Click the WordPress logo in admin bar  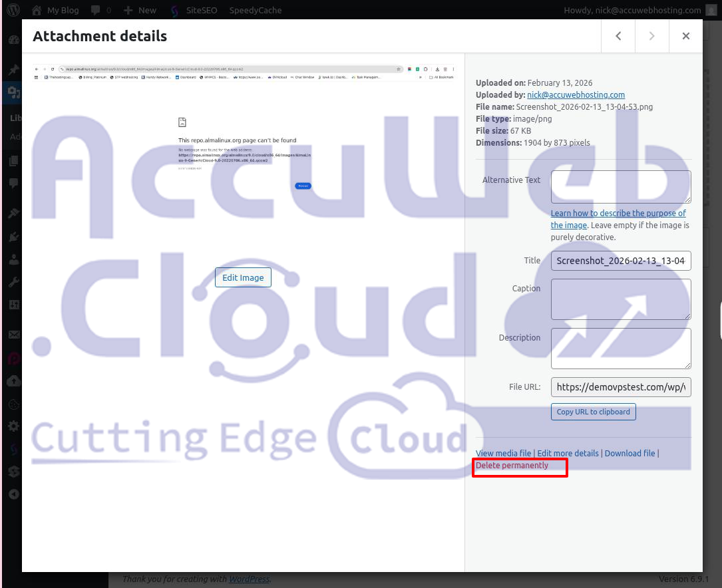(x=14, y=10)
